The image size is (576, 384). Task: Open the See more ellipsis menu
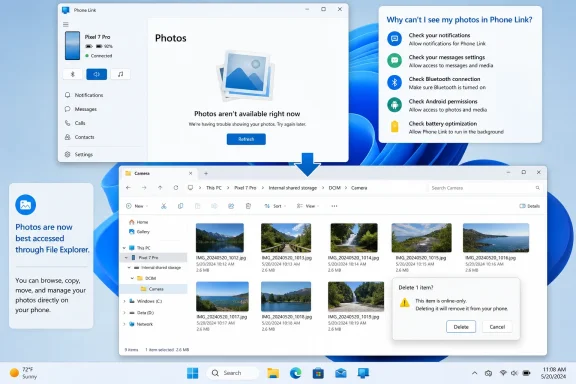pyautogui.click(x=334, y=206)
